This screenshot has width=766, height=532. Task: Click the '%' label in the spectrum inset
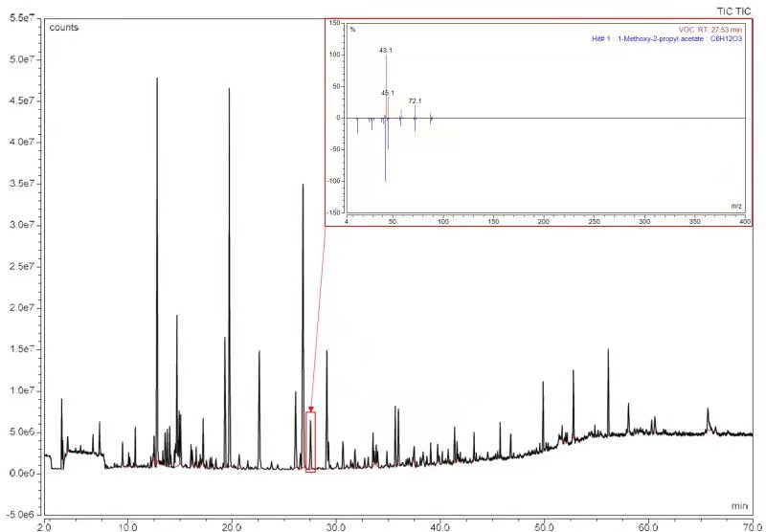(x=352, y=30)
